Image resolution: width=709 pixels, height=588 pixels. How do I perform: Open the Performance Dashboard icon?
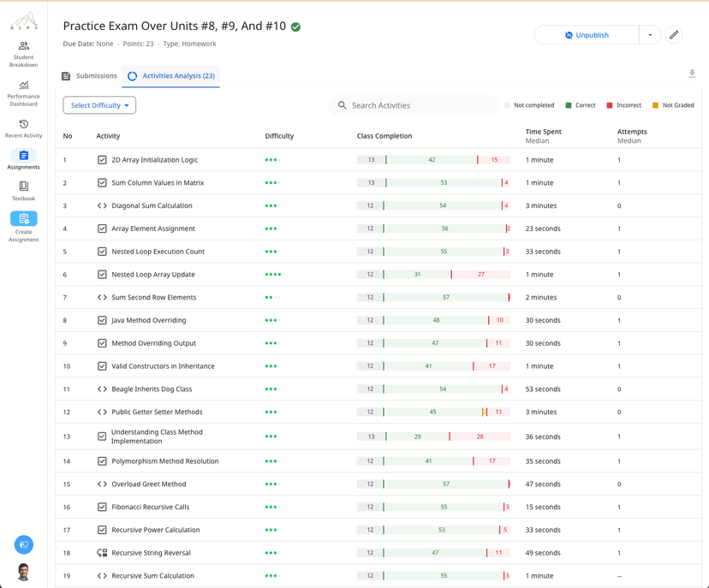pyautogui.click(x=23, y=86)
